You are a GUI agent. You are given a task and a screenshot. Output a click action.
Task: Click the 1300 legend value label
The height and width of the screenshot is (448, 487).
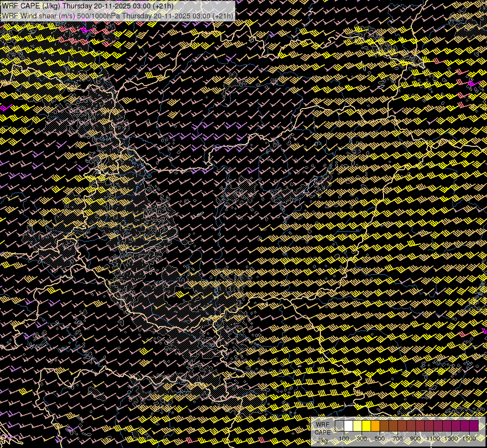pos(451,439)
